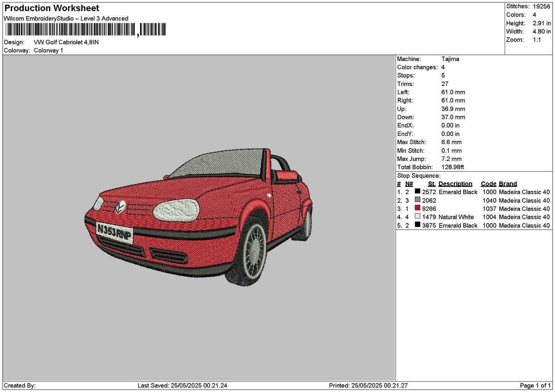Screen dimensions: 555x392
Task: Click the Max Stitch value '6.6 mm'
Action: click(451, 142)
